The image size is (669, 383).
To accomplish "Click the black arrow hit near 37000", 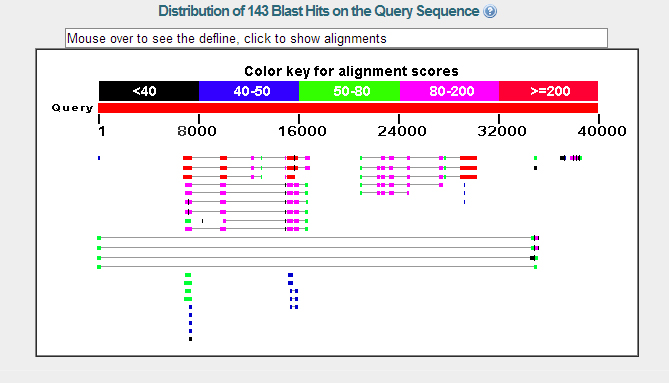I will coord(563,158).
